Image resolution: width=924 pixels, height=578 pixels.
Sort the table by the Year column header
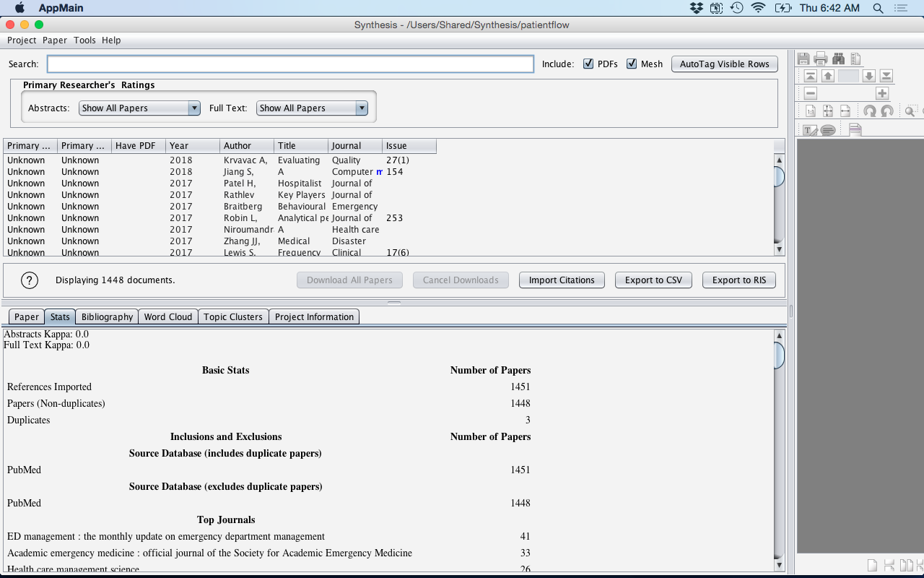click(x=192, y=146)
